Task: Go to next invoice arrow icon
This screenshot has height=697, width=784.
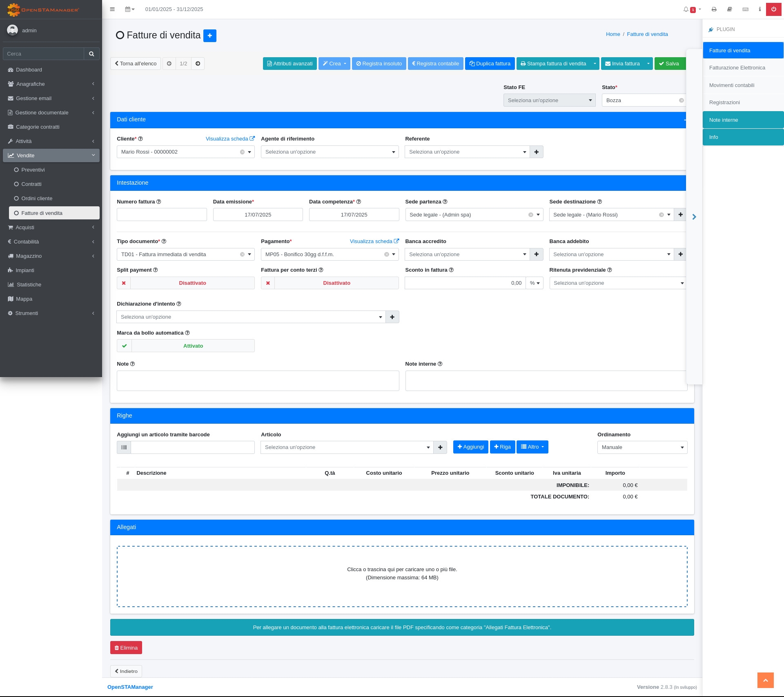Action: point(198,64)
